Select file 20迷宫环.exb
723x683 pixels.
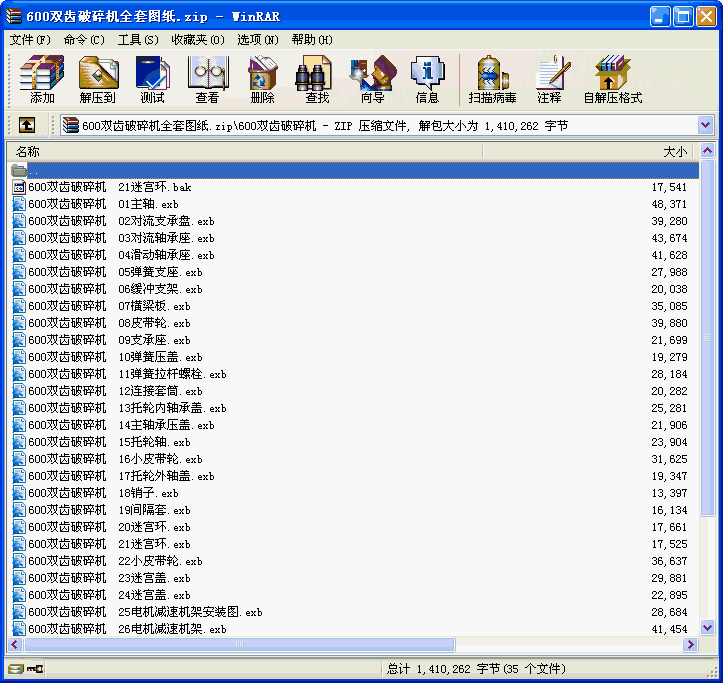[109, 527]
